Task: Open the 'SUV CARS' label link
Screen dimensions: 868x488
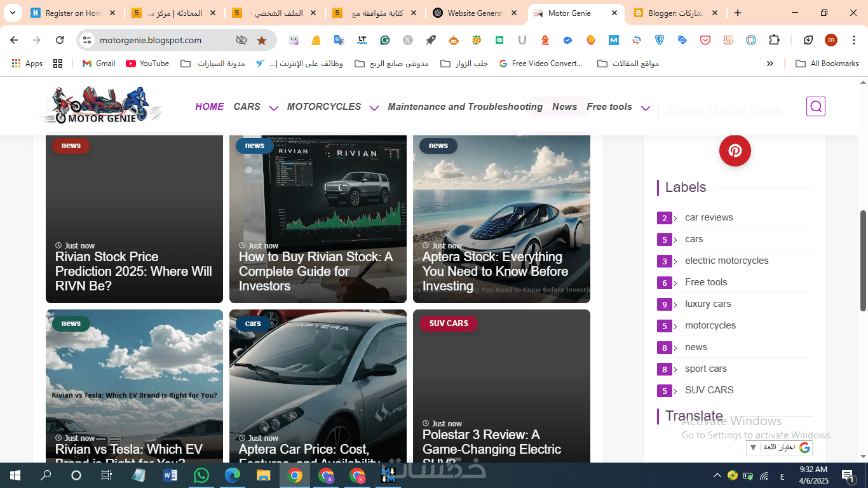Action: point(709,390)
